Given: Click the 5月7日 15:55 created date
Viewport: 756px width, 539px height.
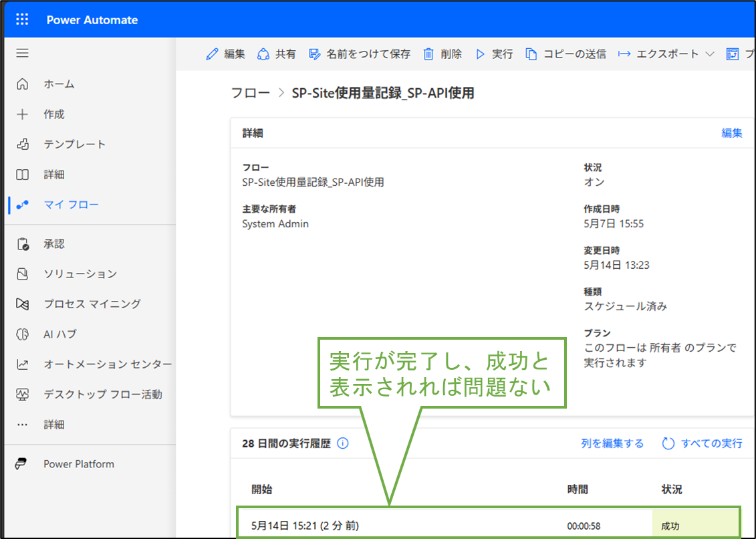Looking at the screenshot, I should pos(614,224).
